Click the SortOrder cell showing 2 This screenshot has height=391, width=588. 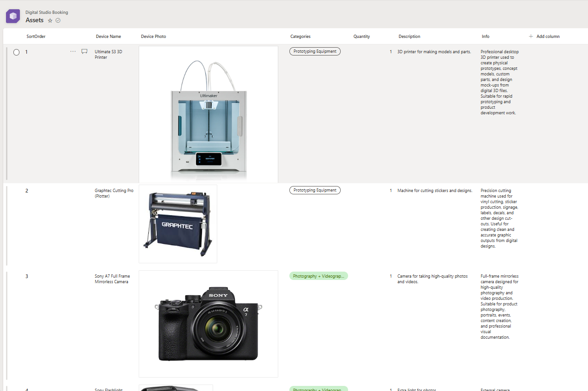[26, 191]
